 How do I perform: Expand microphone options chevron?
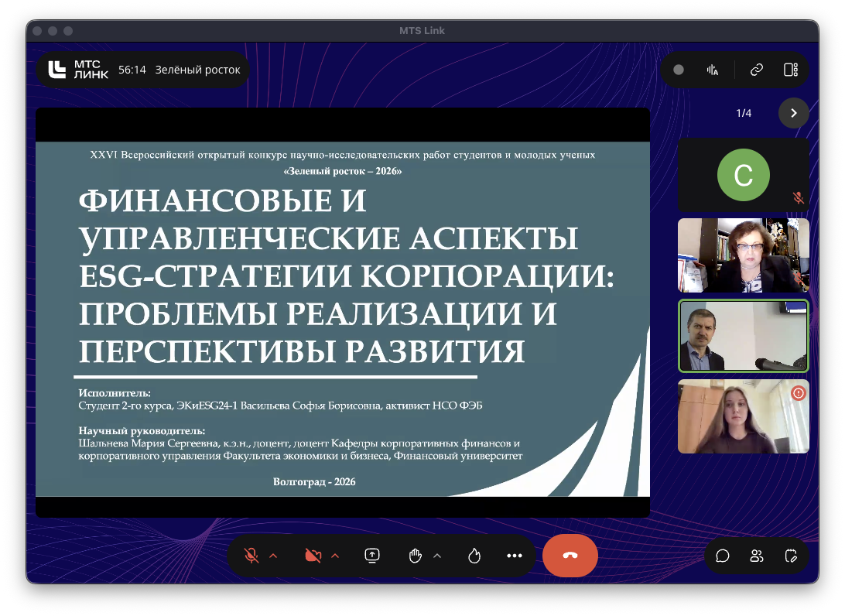[273, 556]
